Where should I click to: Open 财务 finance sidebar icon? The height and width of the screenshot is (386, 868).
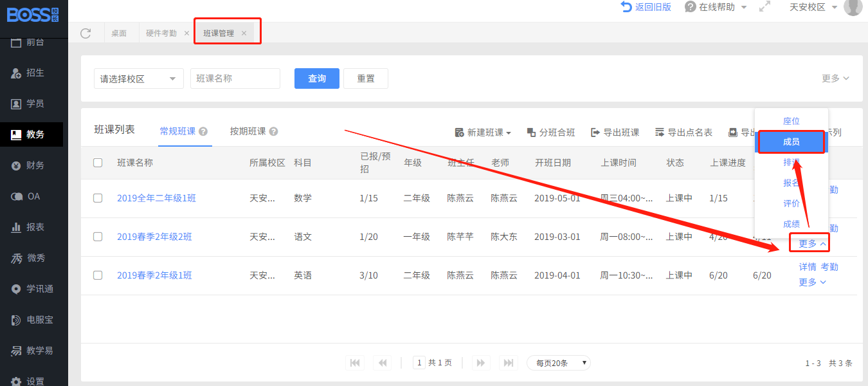pos(17,166)
